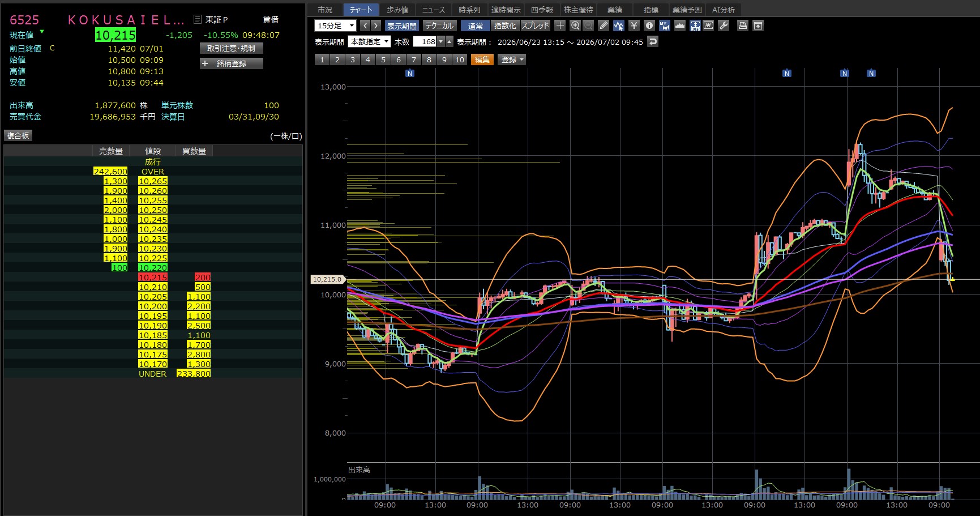
Task: Increase bar count with the up stepper
Action: point(450,41)
